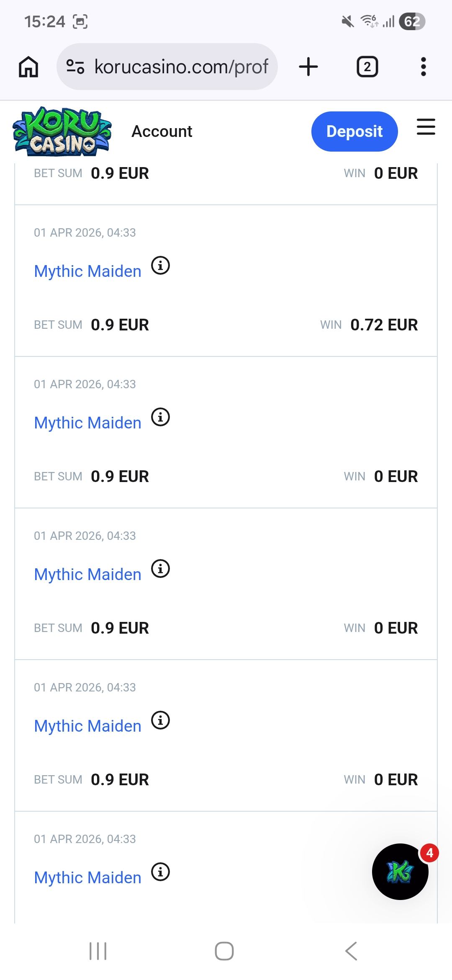The width and height of the screenshot is (452, 980).
Task: Tap the site settings icon in address bar
Action: (75, 67)
